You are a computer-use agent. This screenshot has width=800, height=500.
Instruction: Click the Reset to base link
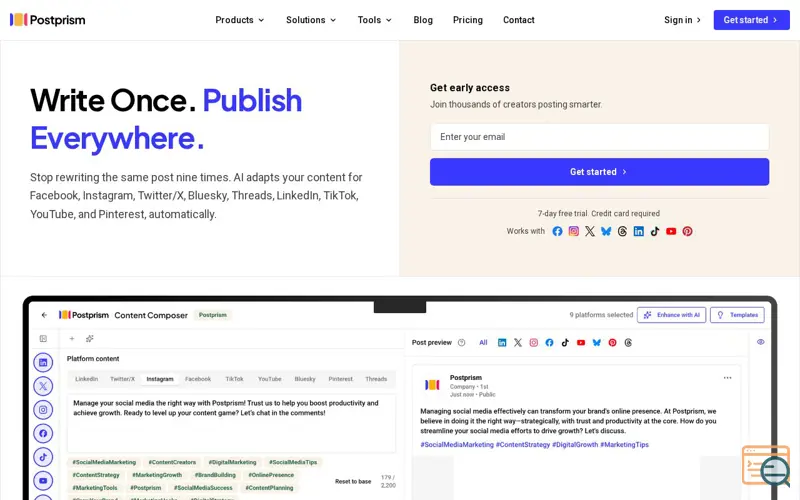(x=353, y=481)
